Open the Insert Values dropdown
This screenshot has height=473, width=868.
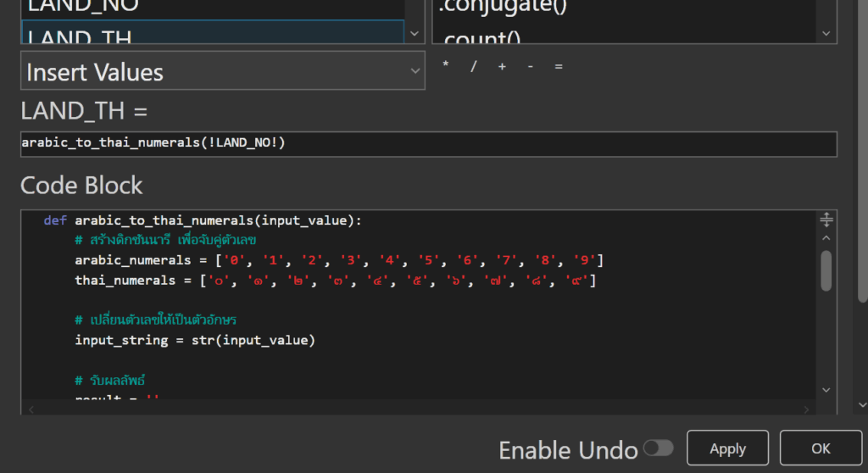click(223, 72)
